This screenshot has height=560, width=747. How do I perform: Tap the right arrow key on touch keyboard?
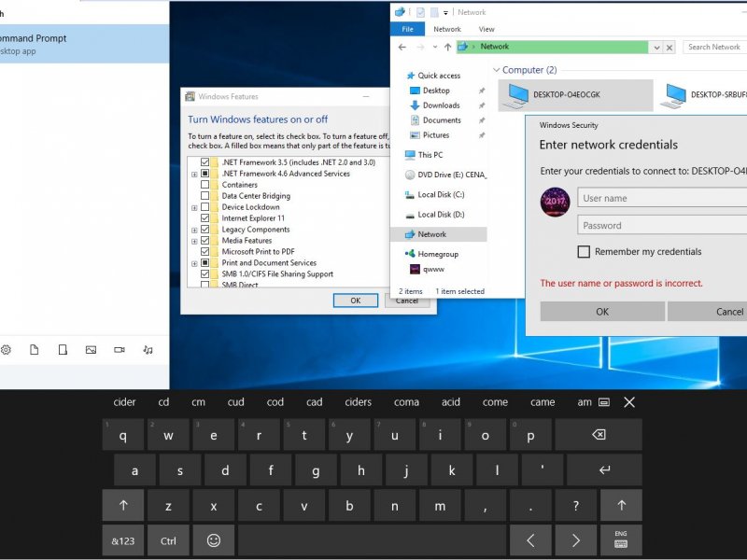tap(576, 540)
